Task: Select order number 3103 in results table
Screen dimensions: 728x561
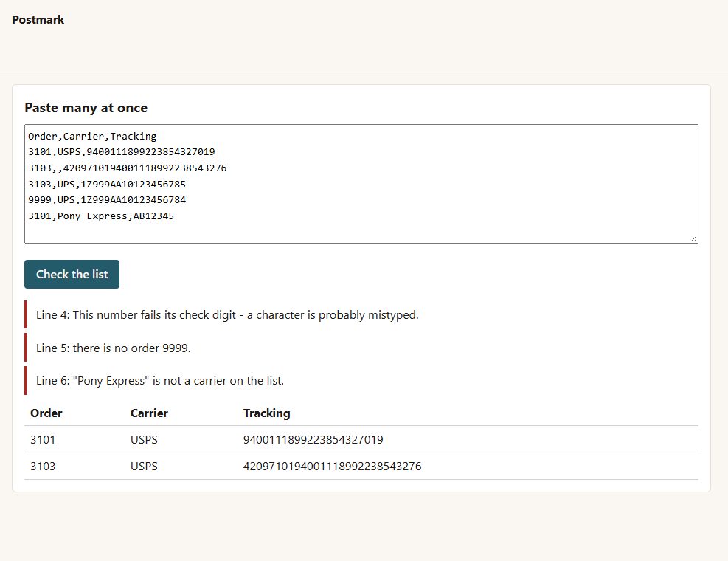Action: pos(43,467)
